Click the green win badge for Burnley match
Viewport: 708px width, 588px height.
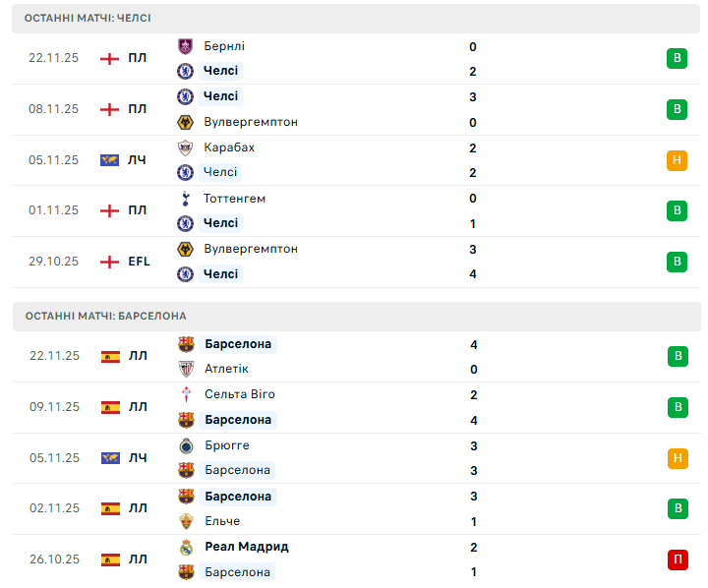(677, 58)
